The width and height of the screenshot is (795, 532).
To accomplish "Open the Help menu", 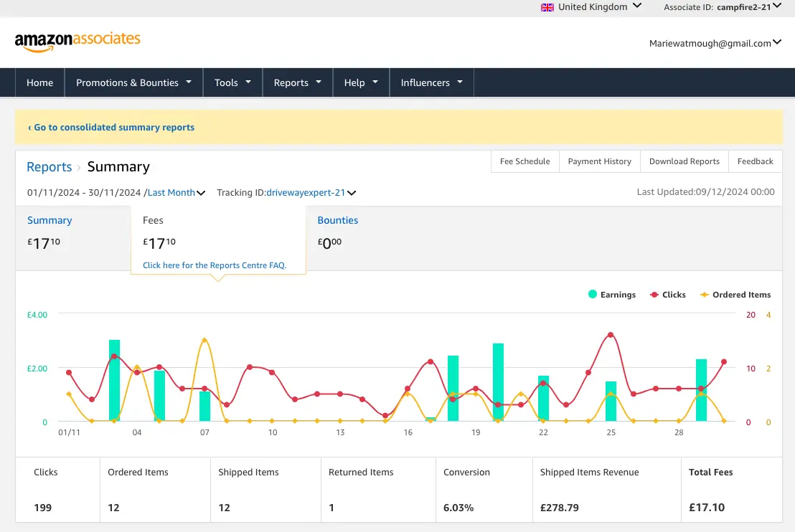I will 361,82.
